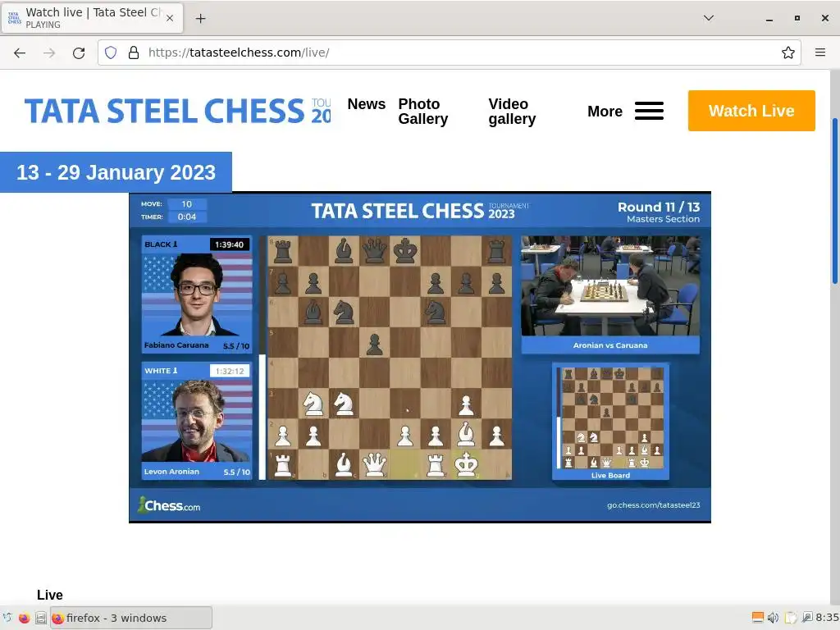Click the orange Watch Live button

tap(751, 111)
